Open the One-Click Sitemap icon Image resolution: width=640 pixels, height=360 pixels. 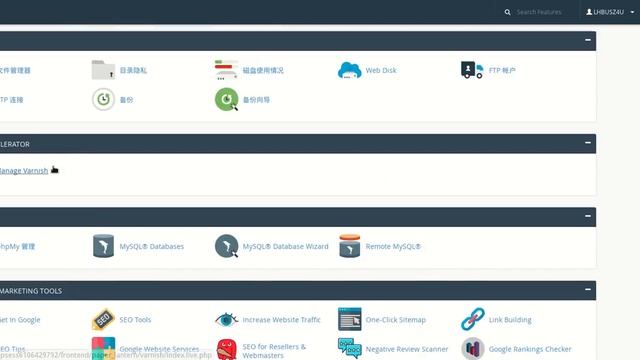350,319
